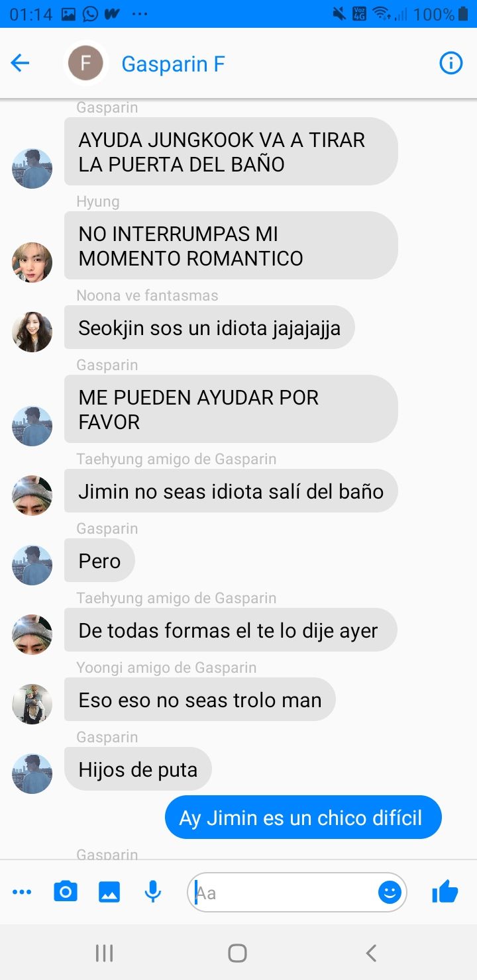The height and width of the screenshot is (980, 477).
Task: Select the blue 'Ay Jimin es un chico difícil' bubble
Action: point(303,818)
